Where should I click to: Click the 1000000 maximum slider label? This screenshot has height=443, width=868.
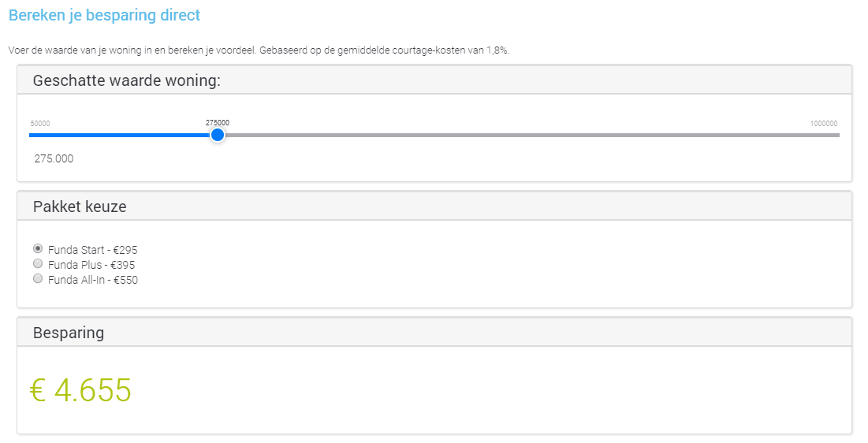click(x=824, y=124)
